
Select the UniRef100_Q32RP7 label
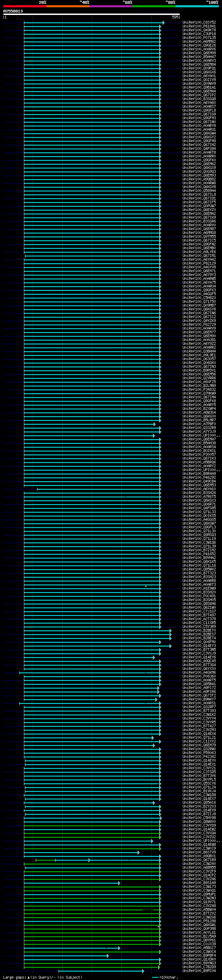click(x=199, y=707)
